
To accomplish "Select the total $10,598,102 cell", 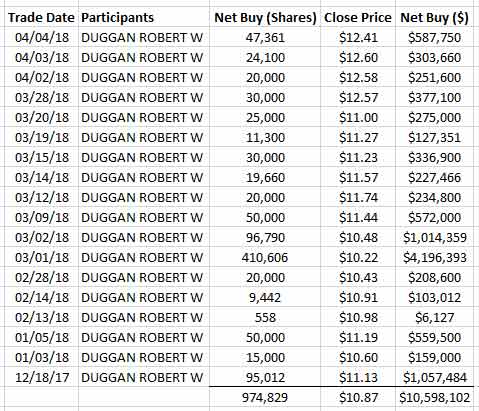I will pyautogui.click(x=434, y=397).
